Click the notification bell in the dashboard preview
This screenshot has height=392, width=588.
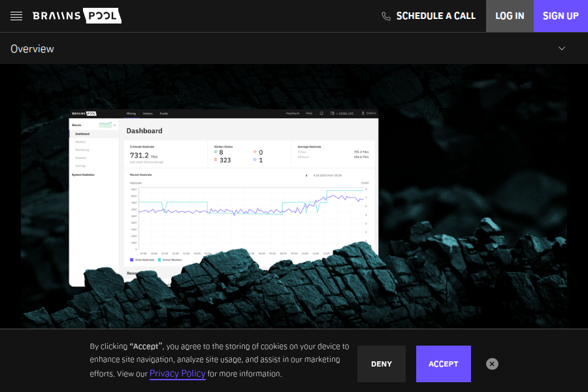(321, 114)
